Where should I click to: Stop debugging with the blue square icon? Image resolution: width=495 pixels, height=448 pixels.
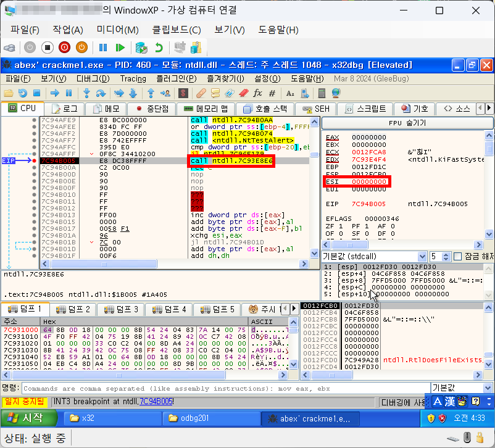[36, 93]
